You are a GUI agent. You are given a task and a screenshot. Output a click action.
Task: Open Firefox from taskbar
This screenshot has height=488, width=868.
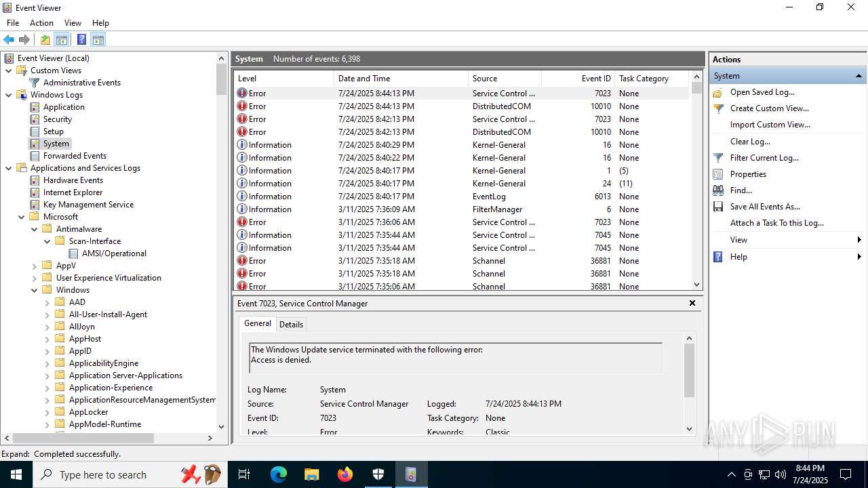[x=345, y=474]
